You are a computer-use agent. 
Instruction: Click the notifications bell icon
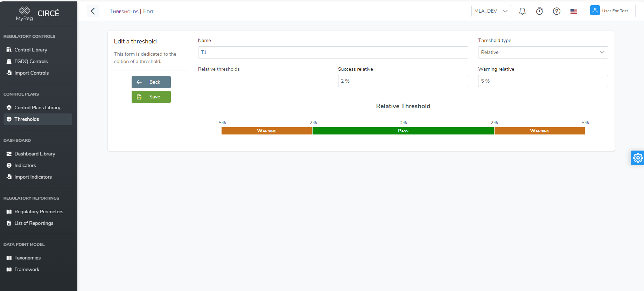click(522, 11)
